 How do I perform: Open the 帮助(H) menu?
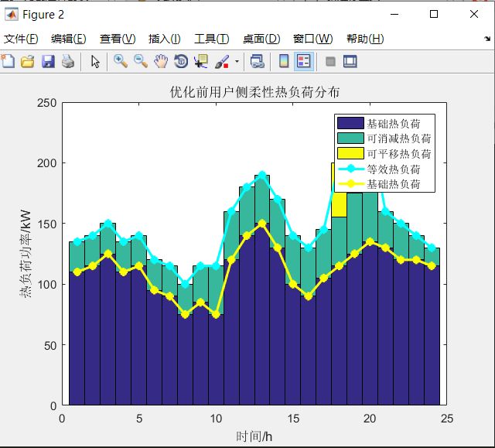[x=365, y=39]
